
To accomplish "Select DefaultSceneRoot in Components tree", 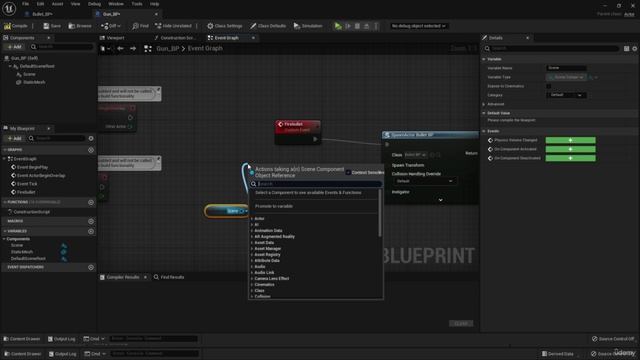I will pos(37,66).
